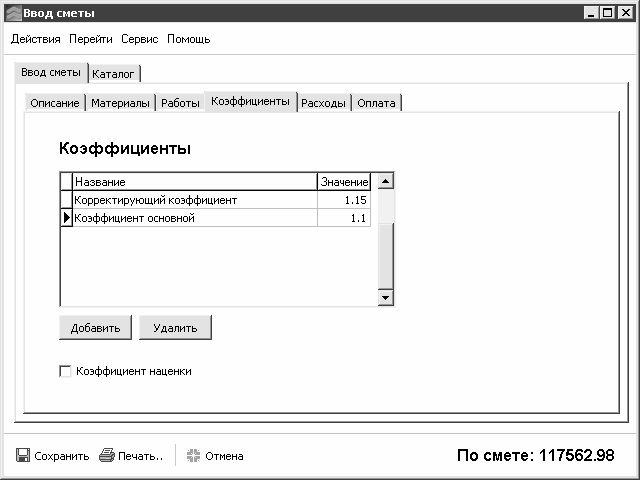
Task: Click the table scrollbar down arrow
Action: pos(385,297)
